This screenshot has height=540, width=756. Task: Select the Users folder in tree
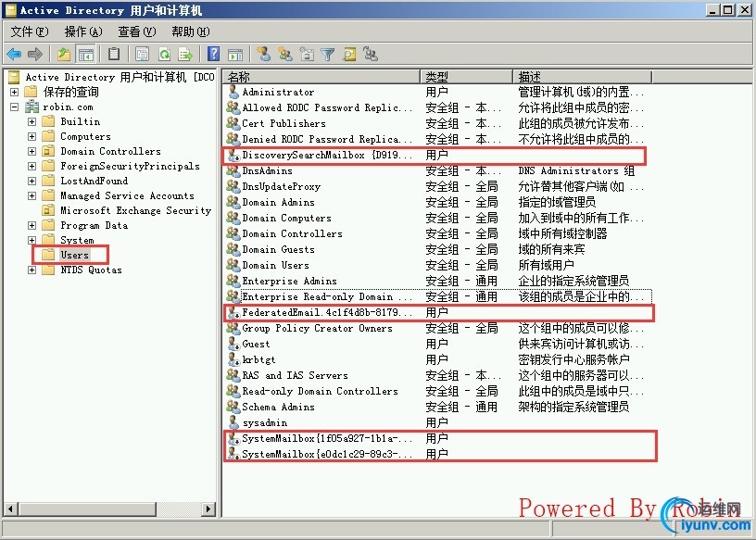coord(75,255)
